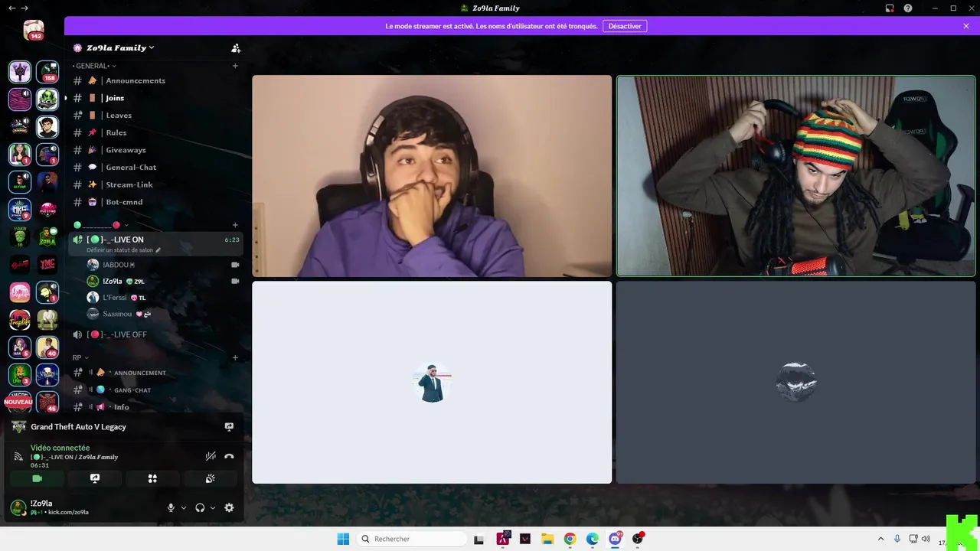
Task: Open voice connection signal icon
Action: [18, 456]
